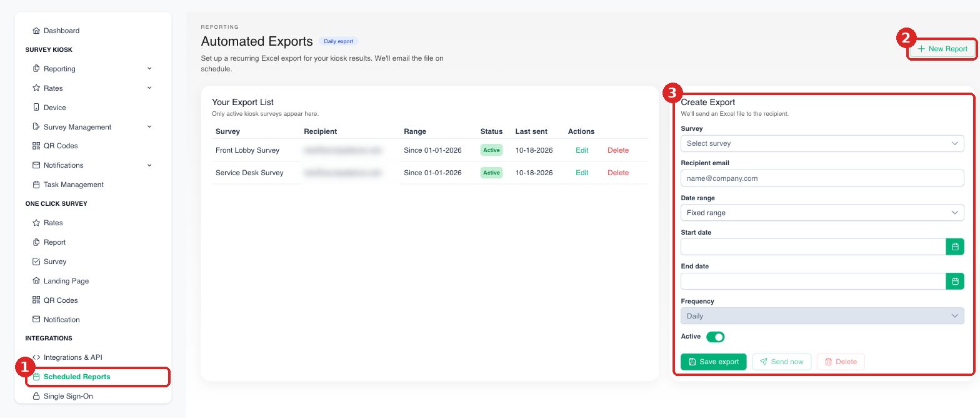
Task: Click Active status of Service Desk Survey
Action: [x=491, y=173]
